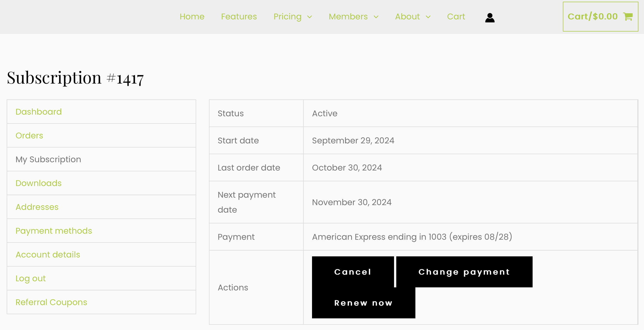Select the Orders menu item

29,135
